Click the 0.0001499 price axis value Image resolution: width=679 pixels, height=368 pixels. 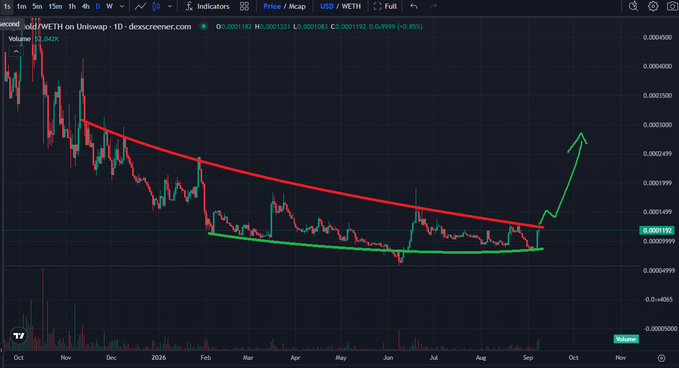(657, 212)
